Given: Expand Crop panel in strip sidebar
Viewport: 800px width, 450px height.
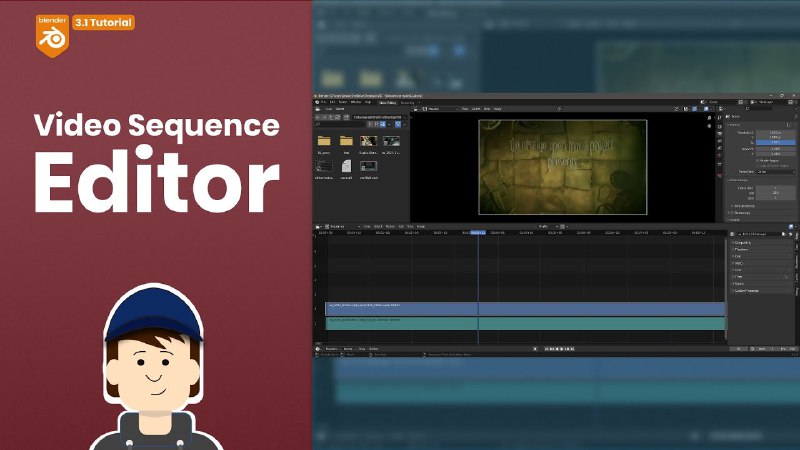Looking at the screenshot, I should [x=737, y=256].
